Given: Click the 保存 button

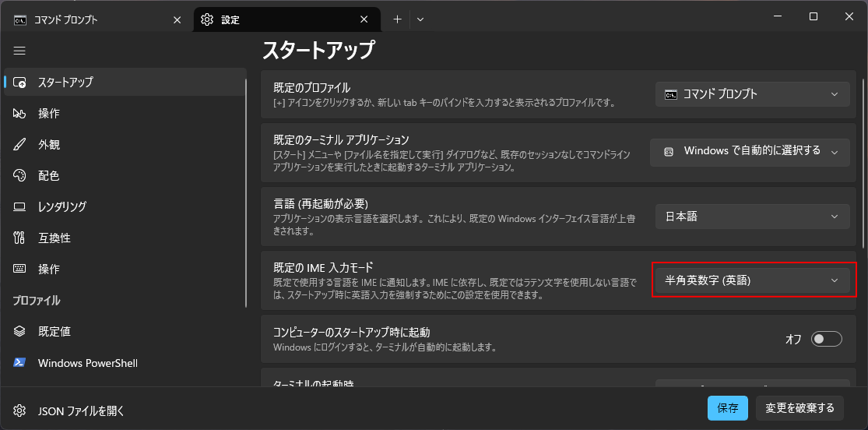Looking at the screenshot, I should [727, 408].
